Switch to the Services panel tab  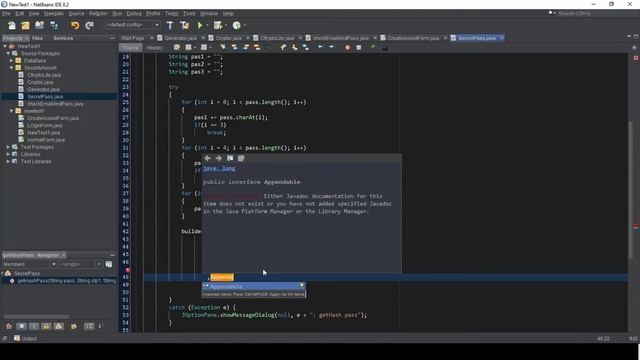[63, 38]
